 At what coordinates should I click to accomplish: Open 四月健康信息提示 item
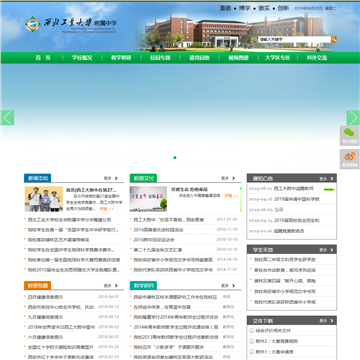coord(45,297)
